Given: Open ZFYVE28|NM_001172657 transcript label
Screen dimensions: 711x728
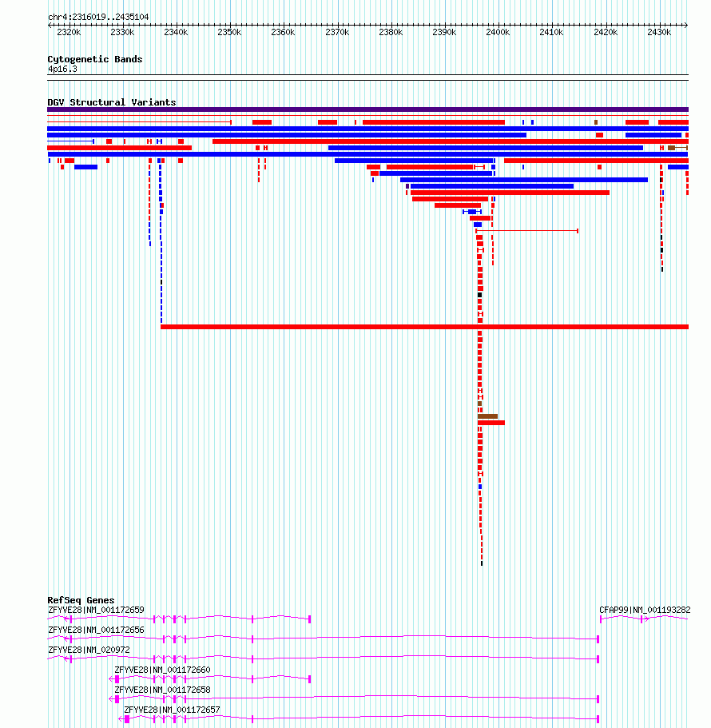Looking at the screenshot, I should point(172,710).
